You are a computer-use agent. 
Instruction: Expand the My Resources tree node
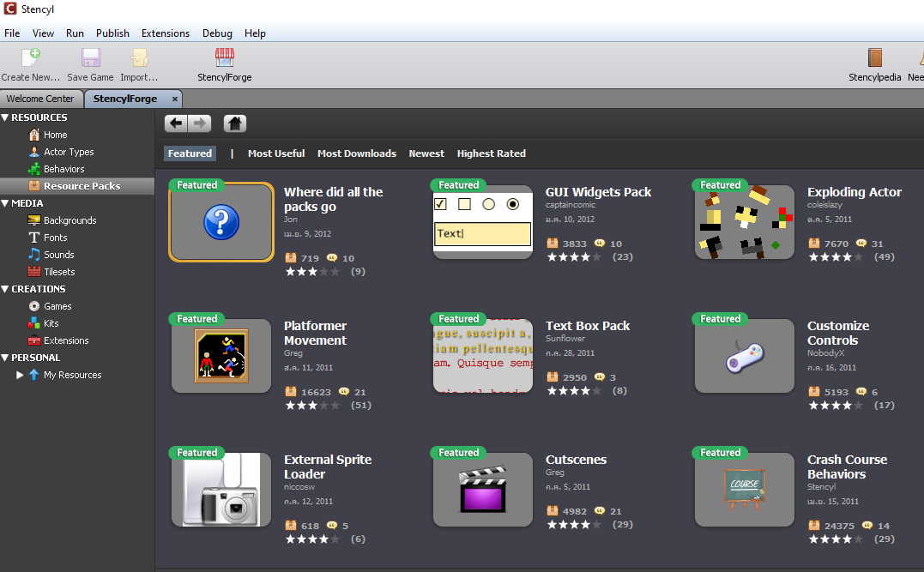20,375
